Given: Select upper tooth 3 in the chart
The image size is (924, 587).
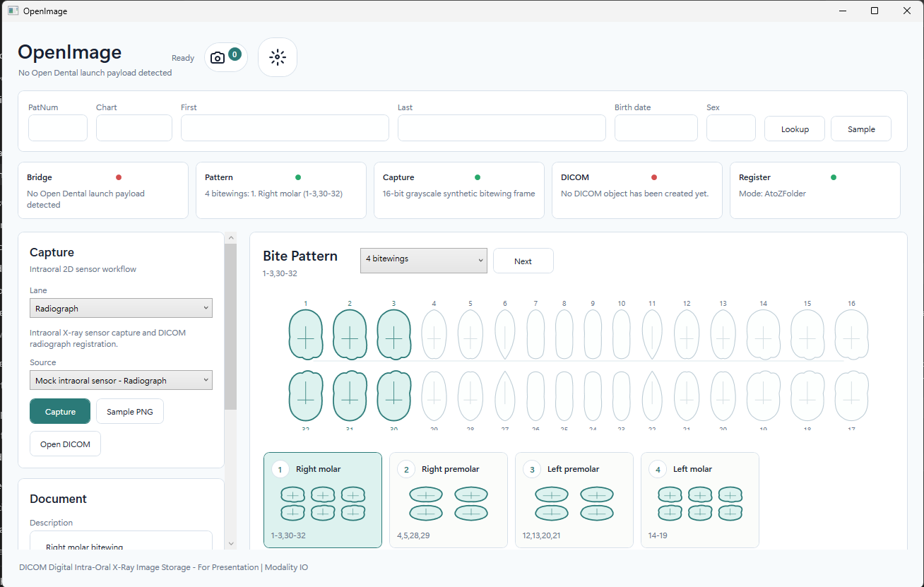Looking at the screenshot, I should [x=393, y=334].
